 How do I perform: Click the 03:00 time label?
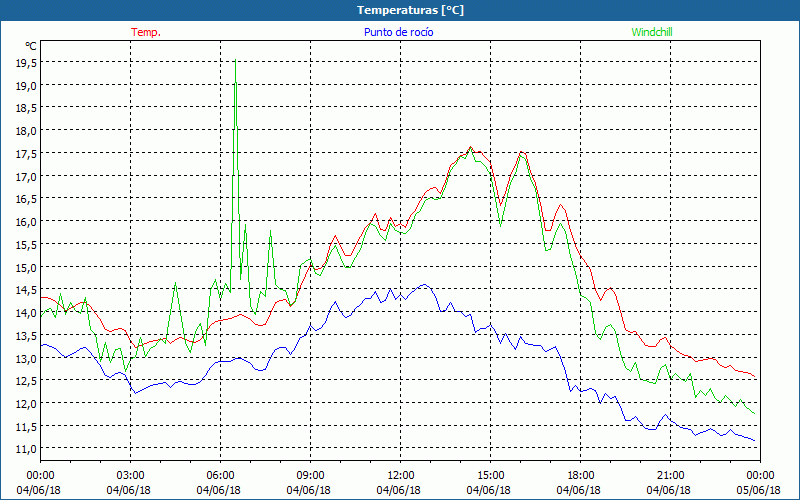(131, 476)
